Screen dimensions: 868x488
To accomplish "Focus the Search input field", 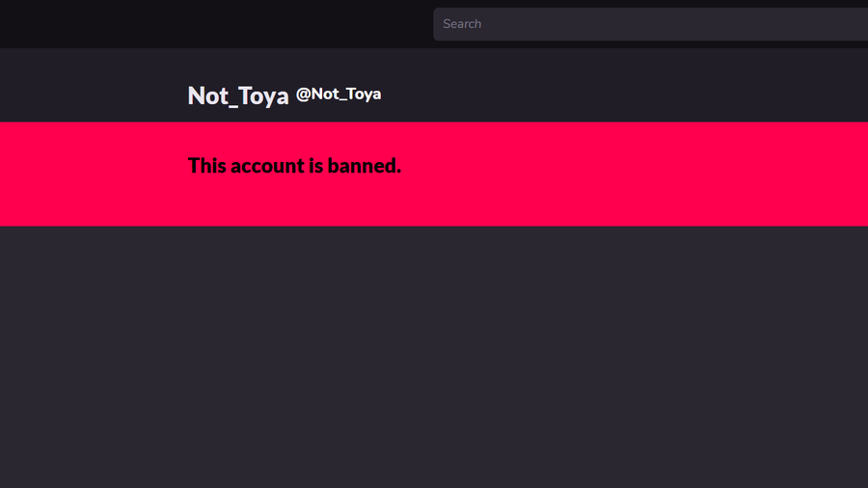I will (650, 24).
